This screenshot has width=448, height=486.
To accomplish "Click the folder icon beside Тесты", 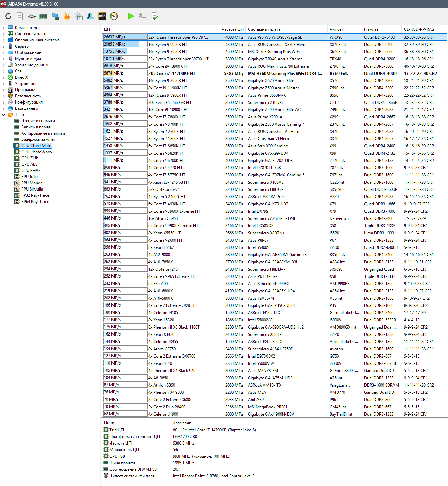I will [10, 115].
